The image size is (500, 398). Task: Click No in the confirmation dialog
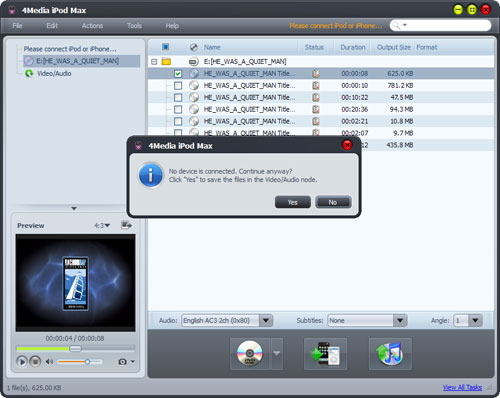333,202
